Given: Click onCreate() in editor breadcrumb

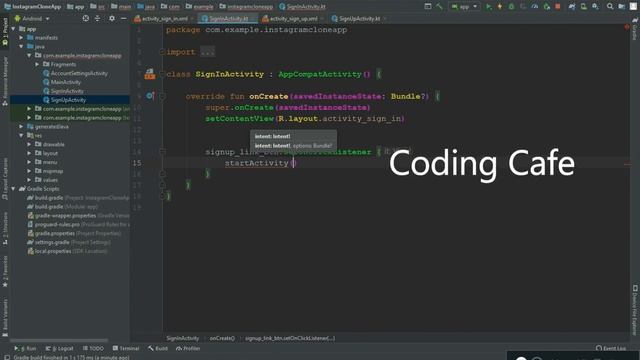Looking at the screenshot, I should pyautogui.click(x=222, y=338).
